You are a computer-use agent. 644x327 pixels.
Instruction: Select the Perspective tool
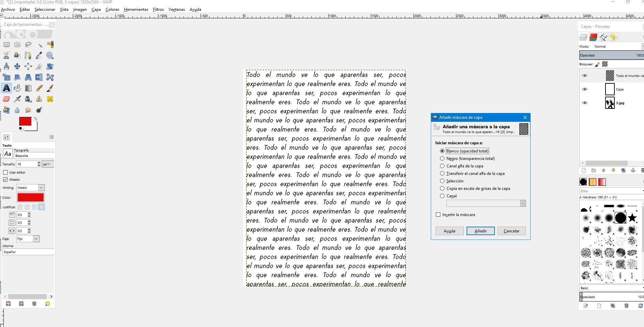[28, 77]
